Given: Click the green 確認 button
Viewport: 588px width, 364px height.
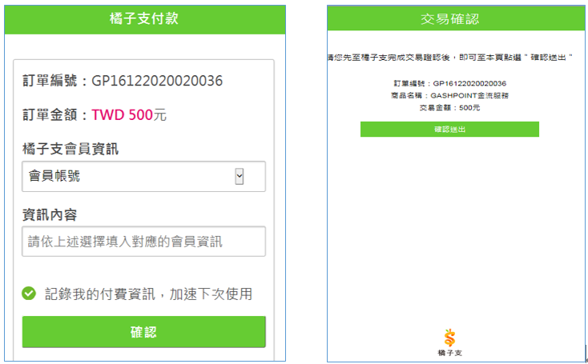Looking at the screenshot, I should click(x=143, y=332).
